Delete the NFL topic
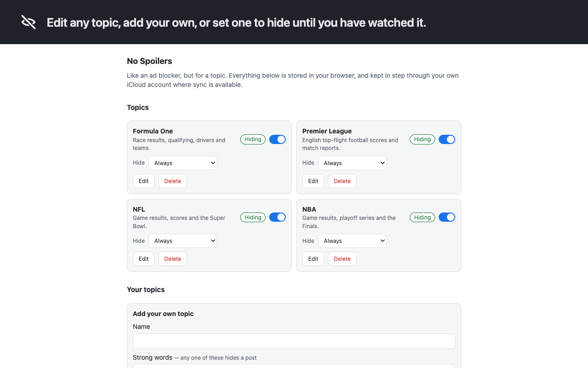Viewport: 588px width, 368px height. 173,259
